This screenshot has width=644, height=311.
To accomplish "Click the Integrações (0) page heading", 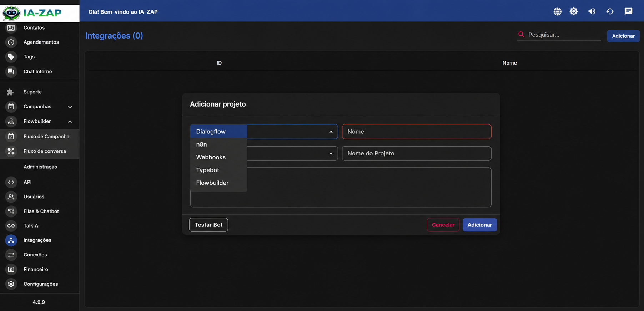I will pos(114,36).
